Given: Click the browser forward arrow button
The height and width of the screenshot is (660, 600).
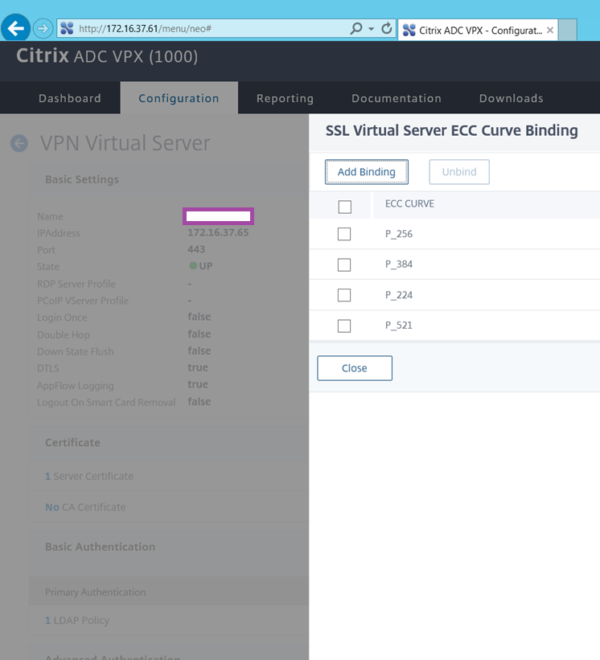Looking at the screenshot, I should tap(43, 29).
